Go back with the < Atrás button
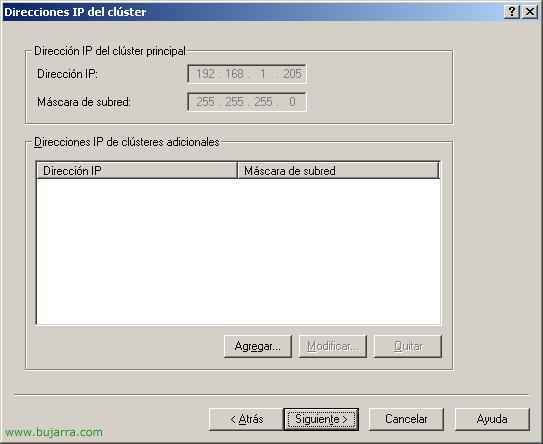The width and height of the screenshot is (543, 444). tap(246, 419)
